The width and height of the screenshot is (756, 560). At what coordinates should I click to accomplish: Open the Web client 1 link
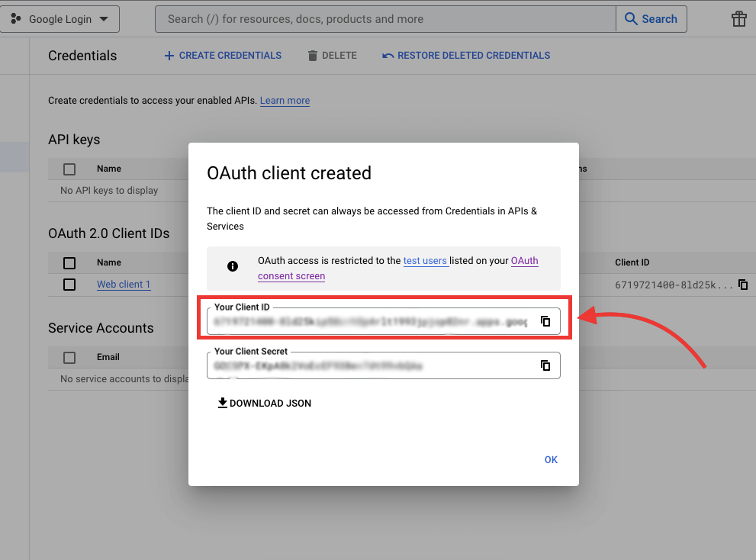[124, 285]
